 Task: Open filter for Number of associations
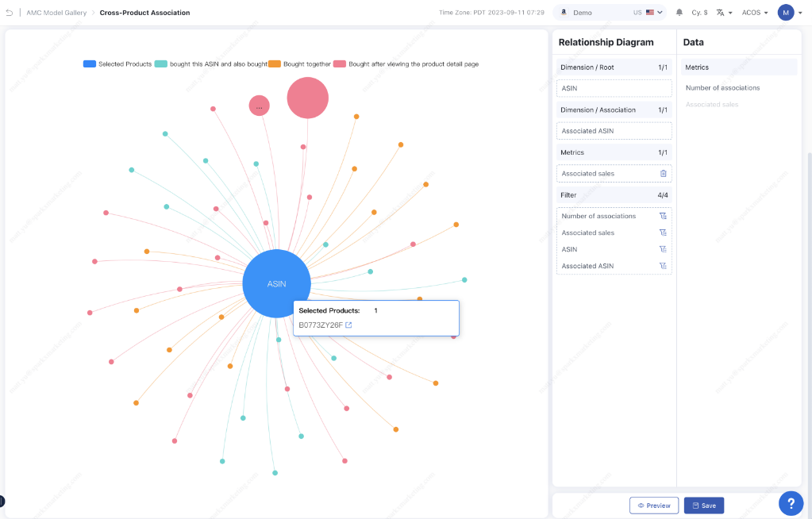point(663,216)
